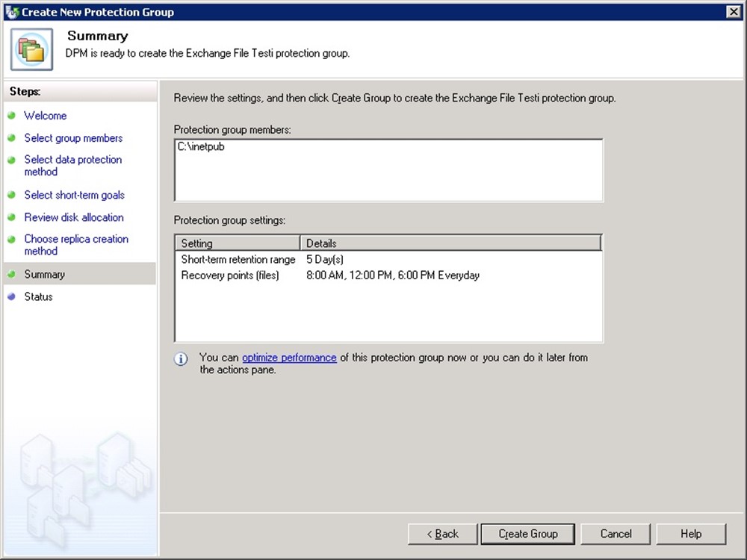Image resolution: width=747 pixels, height=560 pixels.
Task: Go to Select group members step
Action: coord(73,138)
